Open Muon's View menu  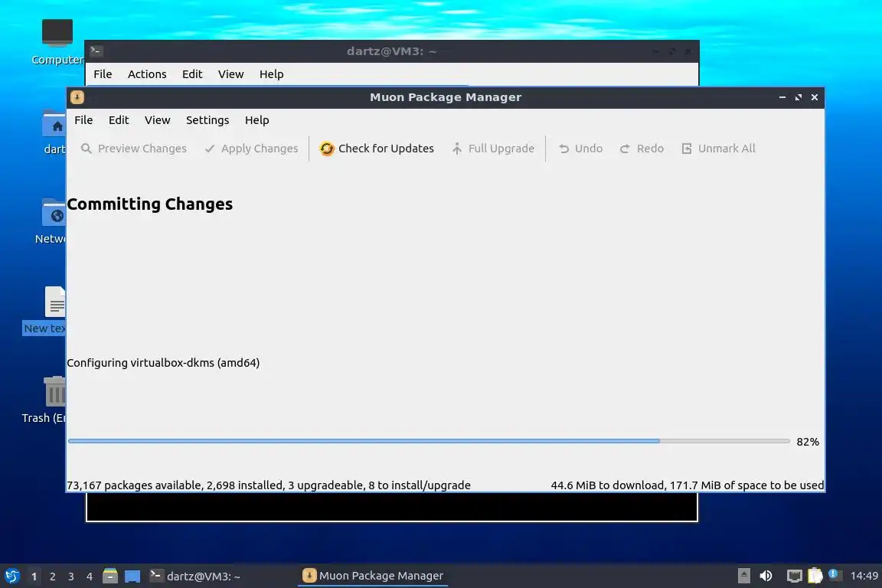[157, 120]
